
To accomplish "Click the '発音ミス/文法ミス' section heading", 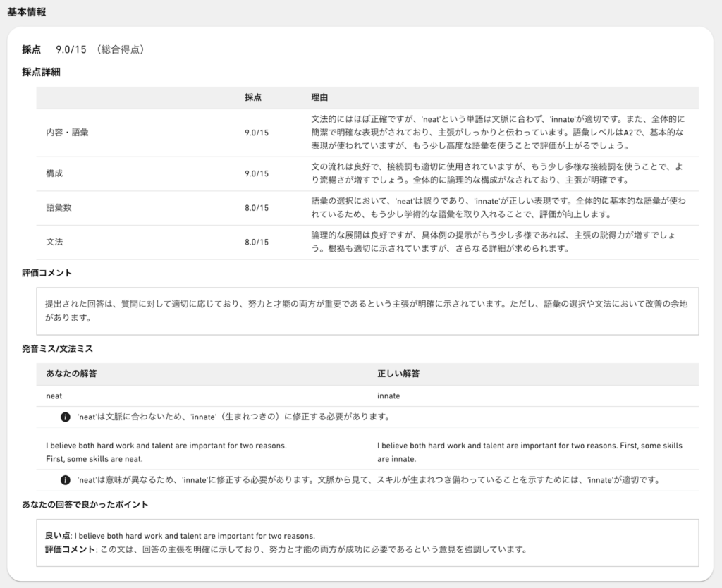I will click(57, 348).
